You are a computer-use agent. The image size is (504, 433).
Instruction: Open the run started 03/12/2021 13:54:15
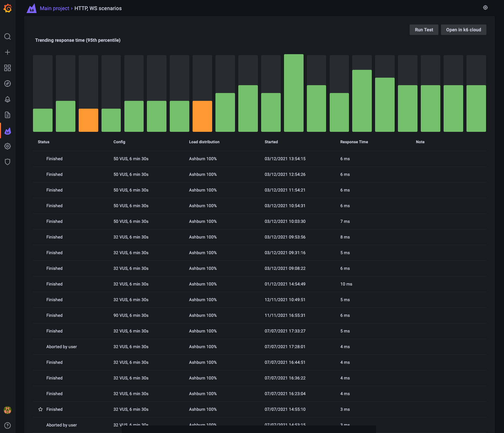tap(260, 159)
